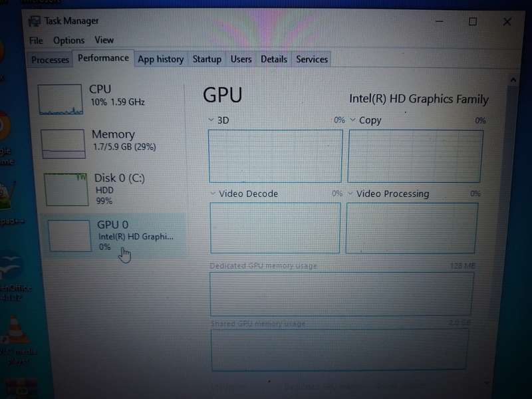Open the Startup tab
The height and width of the screenshot is (399, 532).
click(x=207, y=59)
